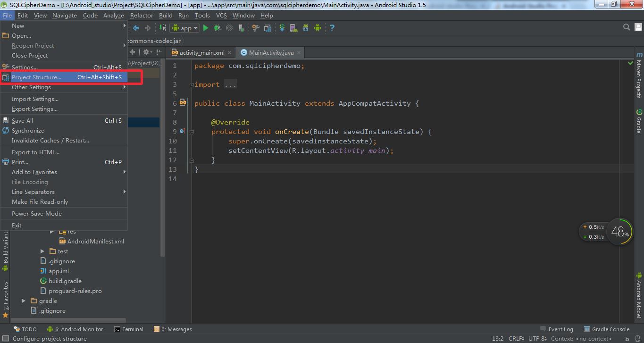Toggle Power Save Mode in File menu
Screen dimensions: 644x343
pyautogui.click(x=64, y=213)
